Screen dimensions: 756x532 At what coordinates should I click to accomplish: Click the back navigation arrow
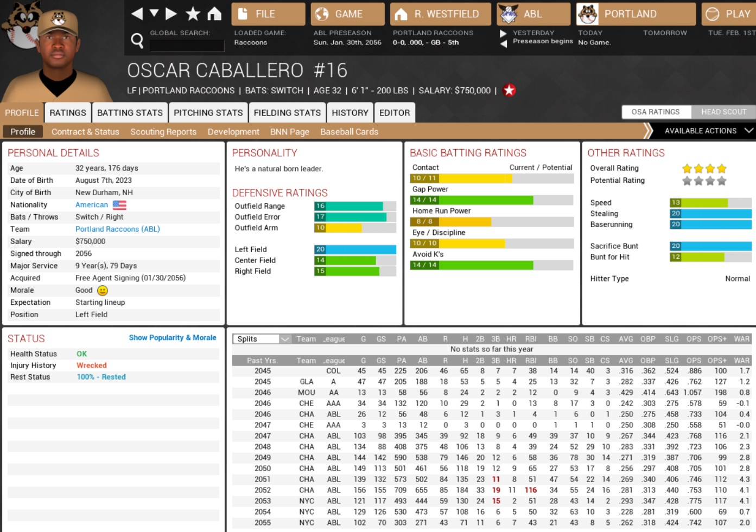[137, 14]
